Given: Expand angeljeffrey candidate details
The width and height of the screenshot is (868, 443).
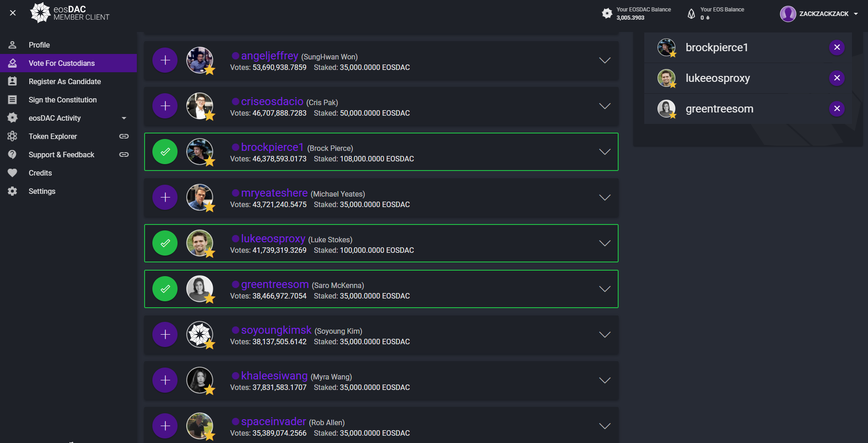Looking at the screenshot, I should click(605, 60).
